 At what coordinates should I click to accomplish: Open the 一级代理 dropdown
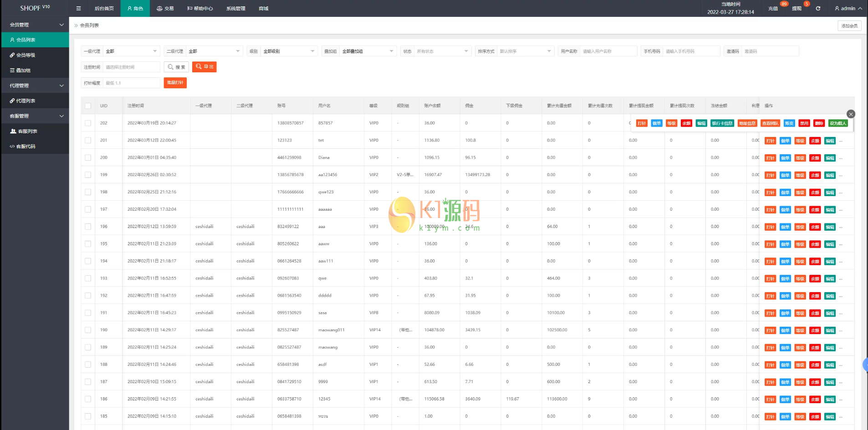coord(131,51)
